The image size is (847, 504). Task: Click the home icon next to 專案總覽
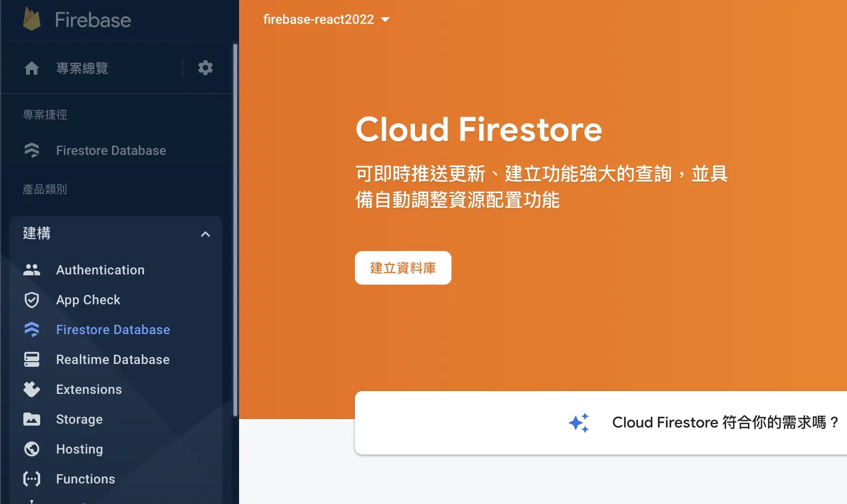[31, 68]
